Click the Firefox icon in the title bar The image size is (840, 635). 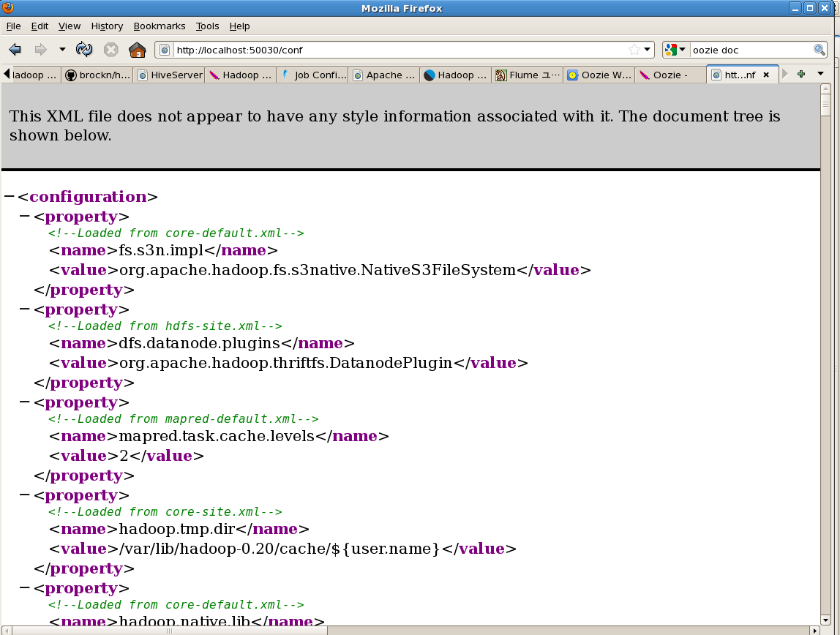8,7
